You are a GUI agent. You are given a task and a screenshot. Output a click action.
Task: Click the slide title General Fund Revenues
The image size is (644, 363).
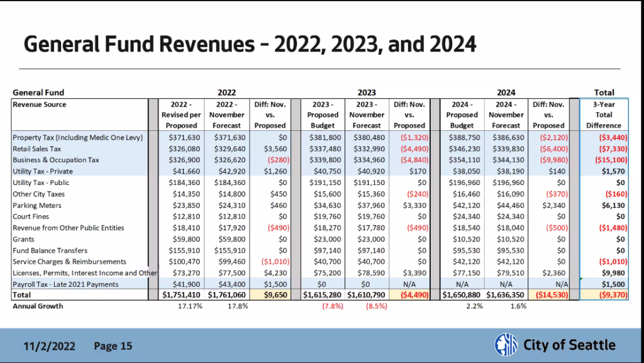(x=250, y=44)
